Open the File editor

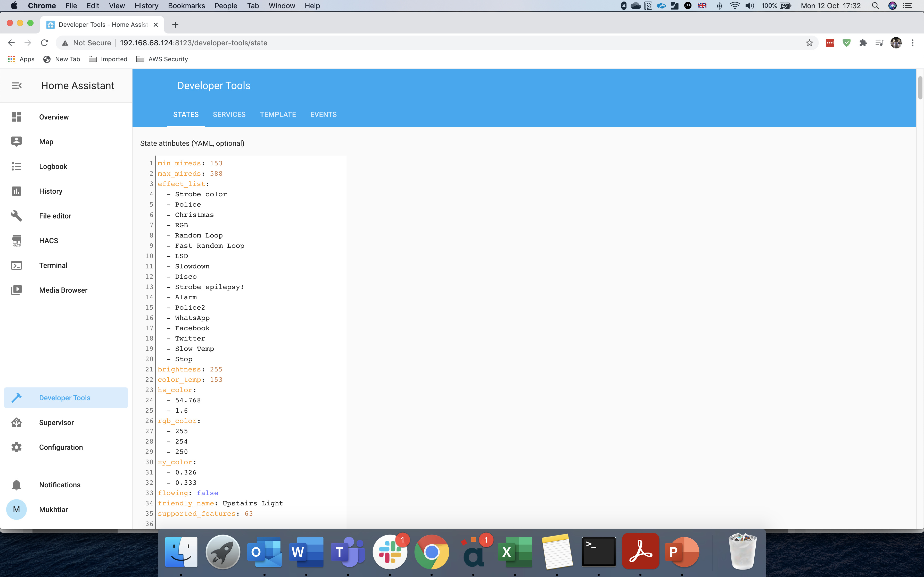tap(55, 216)
